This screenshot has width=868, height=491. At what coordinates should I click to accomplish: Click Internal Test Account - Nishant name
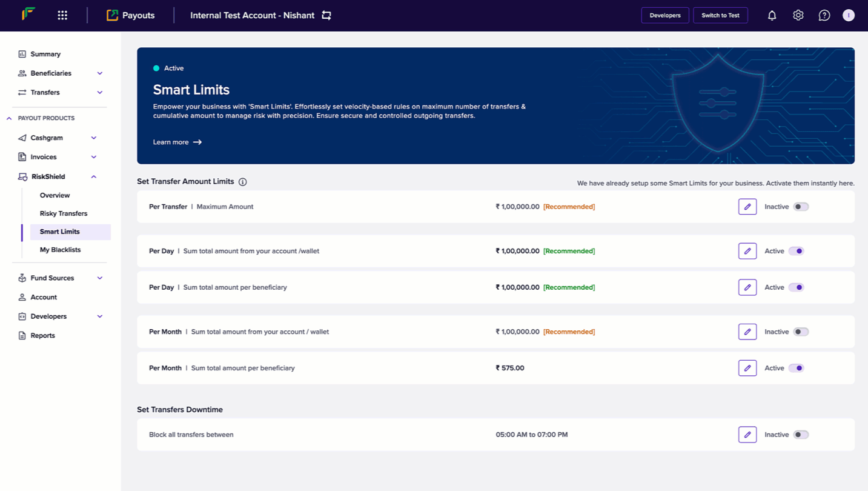point(252,15)
